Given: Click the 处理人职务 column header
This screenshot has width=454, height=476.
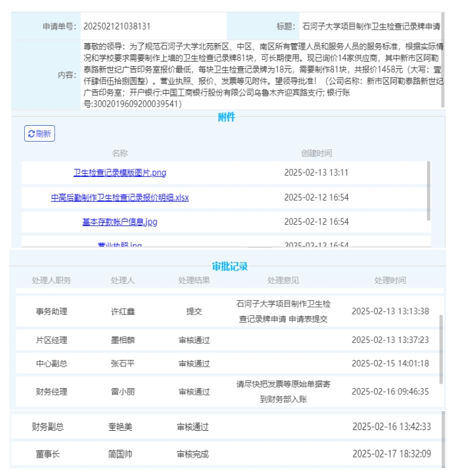Looking at the screenshot, I should point(51,280).
